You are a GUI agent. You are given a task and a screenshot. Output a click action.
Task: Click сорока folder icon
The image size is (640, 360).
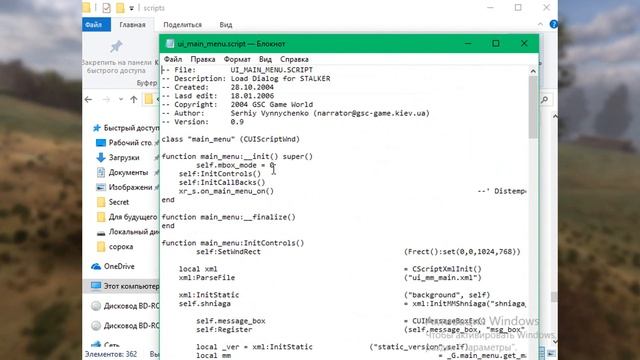click(101, 247)
